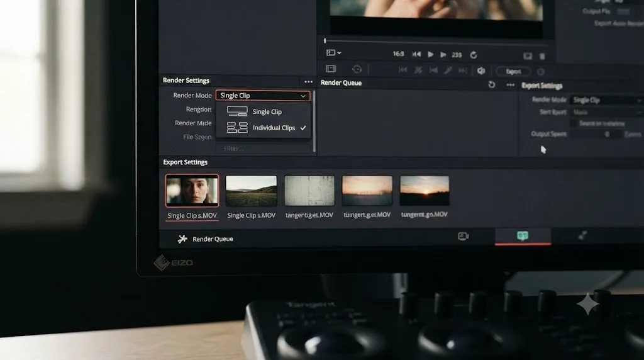644x360 pixels.
Task: Click the monitor output icon beside trash
Action: coord(528,56)
